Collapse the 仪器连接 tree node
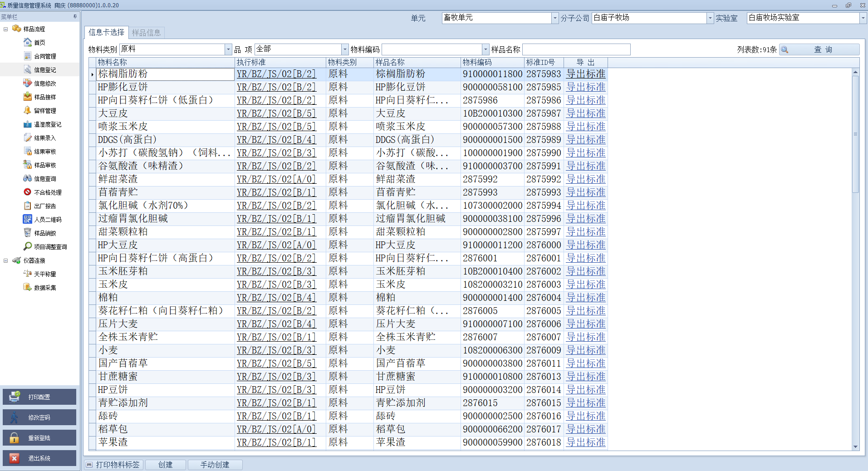The width and height of the screenshot is (868, 471). click(x=6, y=260)
